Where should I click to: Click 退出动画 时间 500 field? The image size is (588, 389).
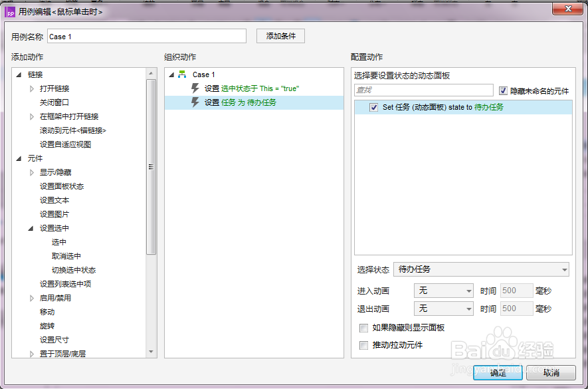(517, 309)
